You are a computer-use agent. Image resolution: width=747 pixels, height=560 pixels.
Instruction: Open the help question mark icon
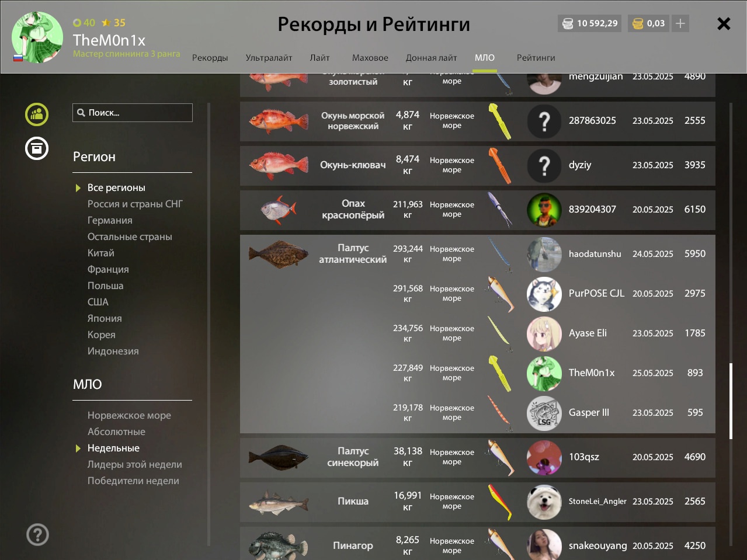pos(37,534)
